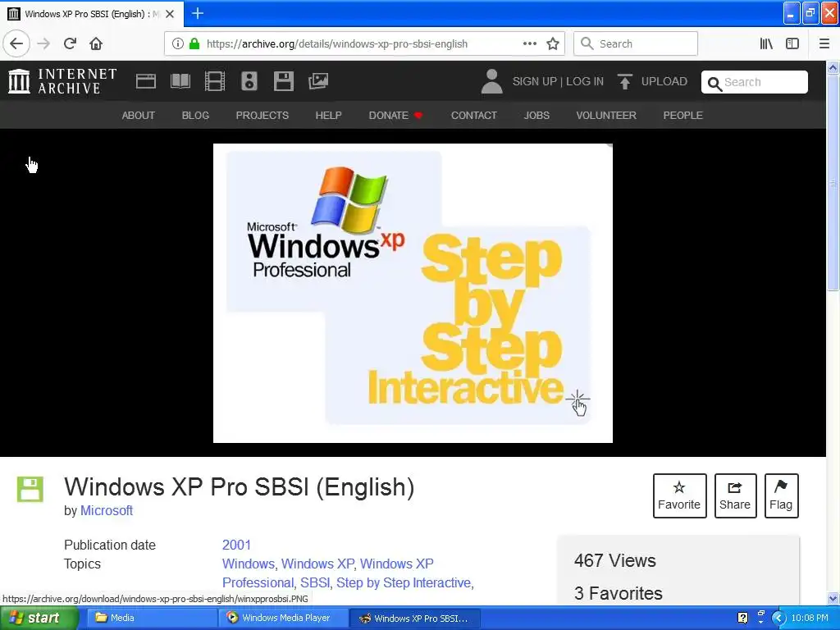Toggle the browser sidebar view
Image resolution: width=840 pixels, height=630 pixels.
pyautogui.click(x=792, y=44)
